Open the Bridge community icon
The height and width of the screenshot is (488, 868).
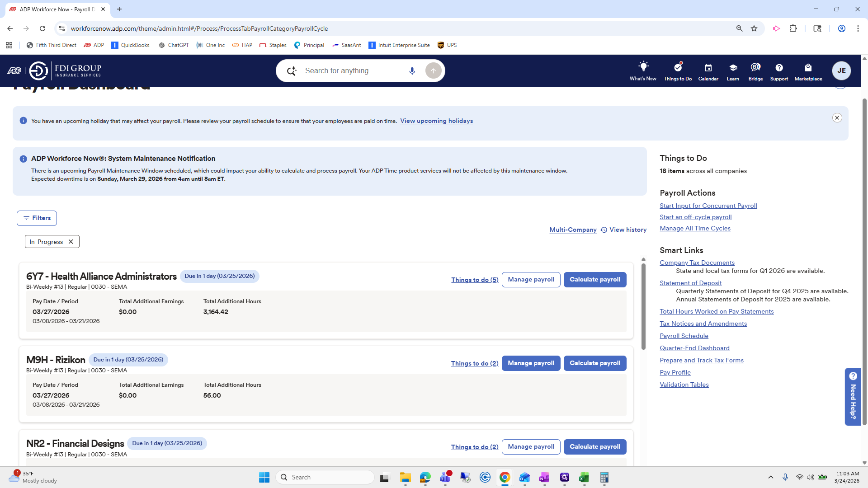755,68
